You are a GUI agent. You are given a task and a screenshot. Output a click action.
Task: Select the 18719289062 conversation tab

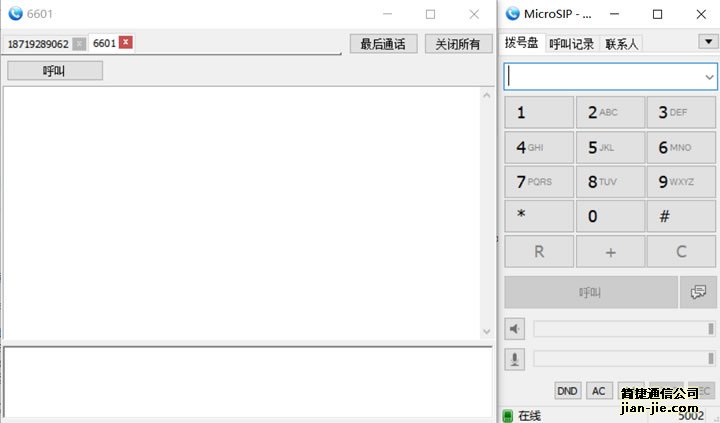tap(38, 44)
